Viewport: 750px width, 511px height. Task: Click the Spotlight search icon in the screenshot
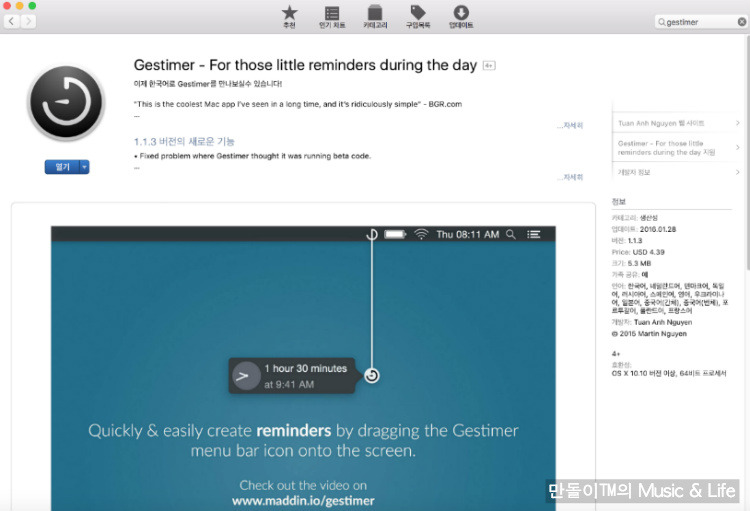(511, 234)
